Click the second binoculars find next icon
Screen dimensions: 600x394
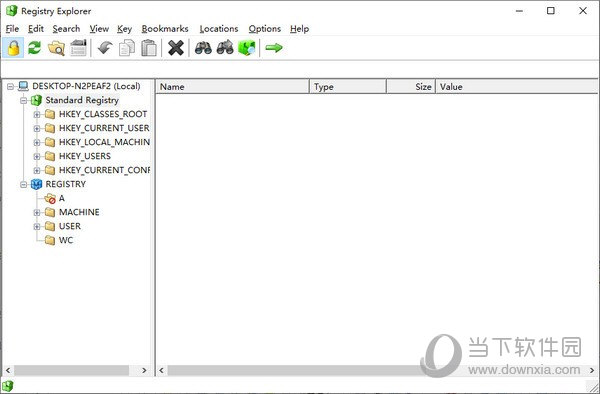[x=225, y=47]
